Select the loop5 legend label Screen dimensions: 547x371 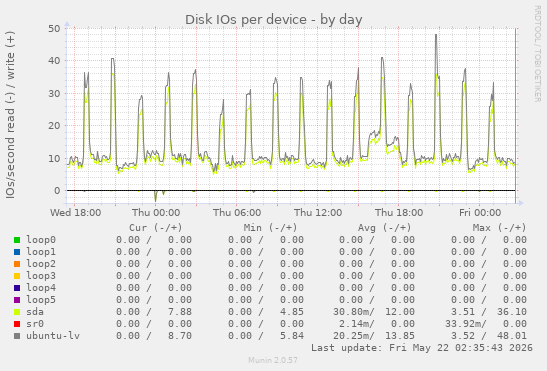pyautogui.click(x=41, y=300)
